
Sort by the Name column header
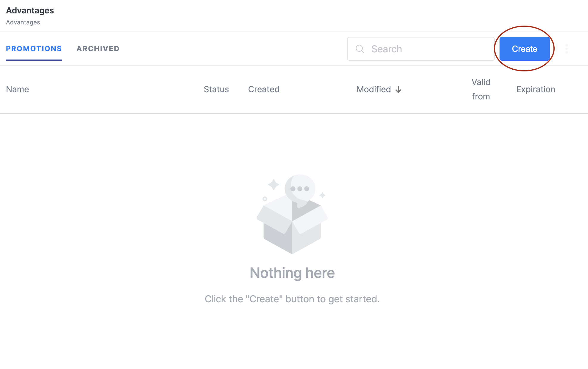click(18, 89)
